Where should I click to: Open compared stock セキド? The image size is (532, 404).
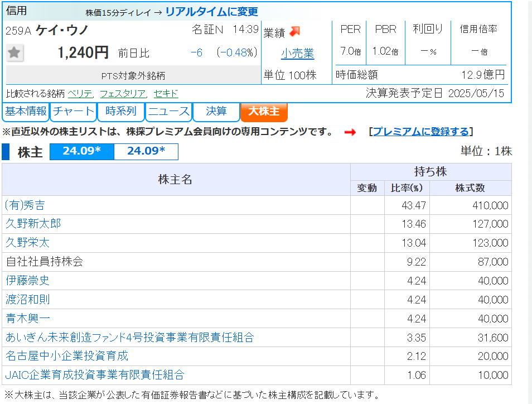click(x=166, y=94)
